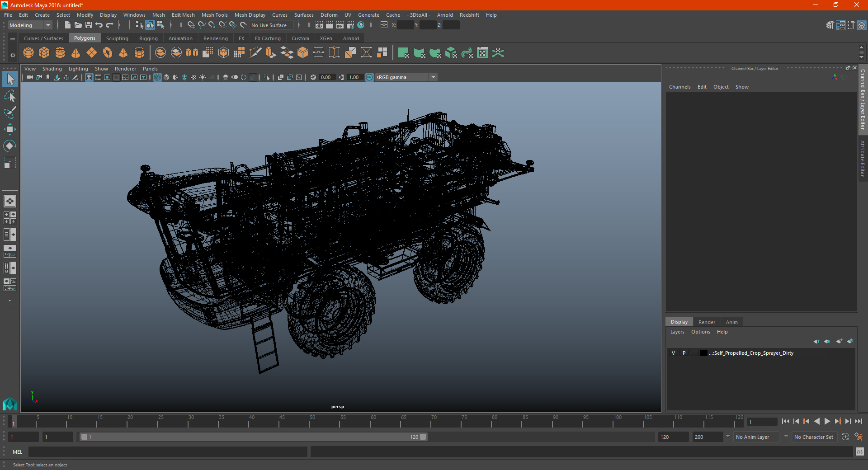The width and height of the screenshot is (868, 470).
Task: Create a polygon sphere from the shelf
Action: point(28,53)
